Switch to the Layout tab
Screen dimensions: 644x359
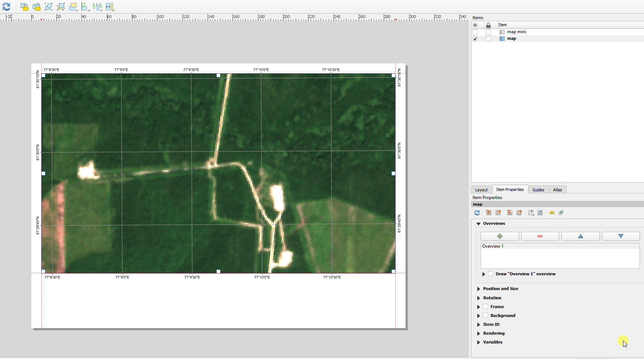click(x=481, y=190)
